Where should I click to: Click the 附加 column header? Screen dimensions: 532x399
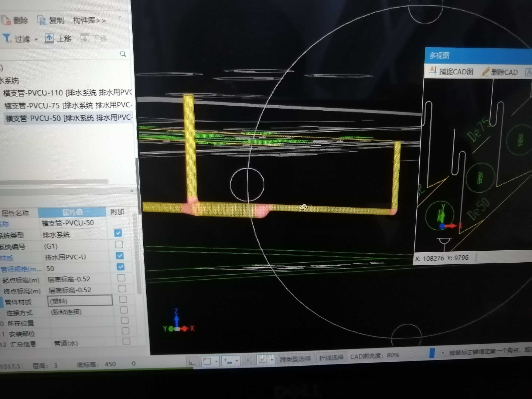117,212
